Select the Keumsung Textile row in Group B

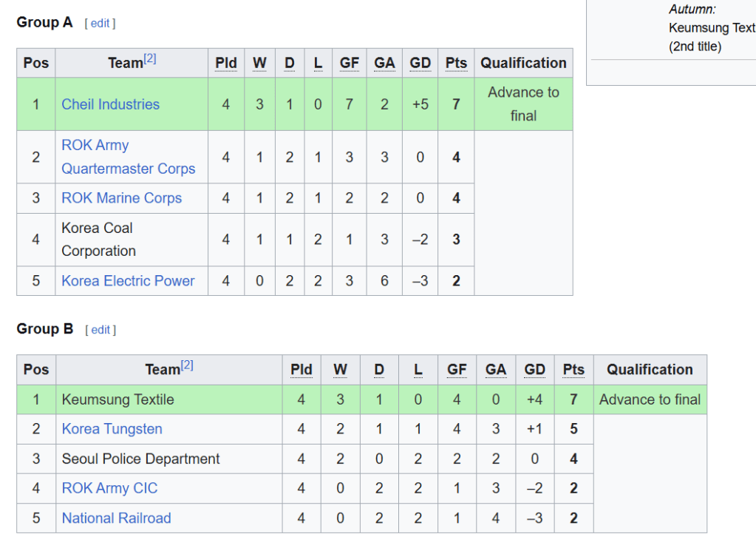(x=118, y=399)
